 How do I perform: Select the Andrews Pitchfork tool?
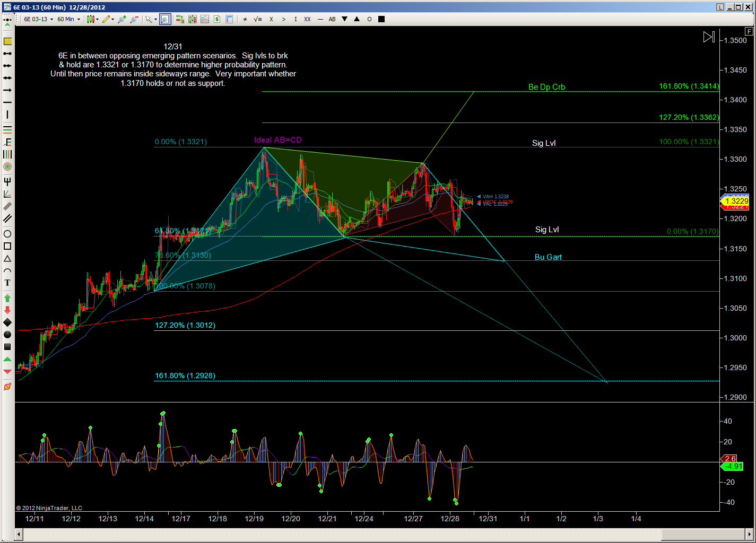pyautogui.click(x=7, y=182)
